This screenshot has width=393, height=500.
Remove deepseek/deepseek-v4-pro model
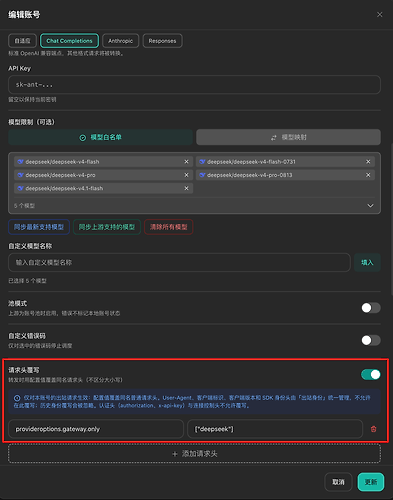click(186, 175)
